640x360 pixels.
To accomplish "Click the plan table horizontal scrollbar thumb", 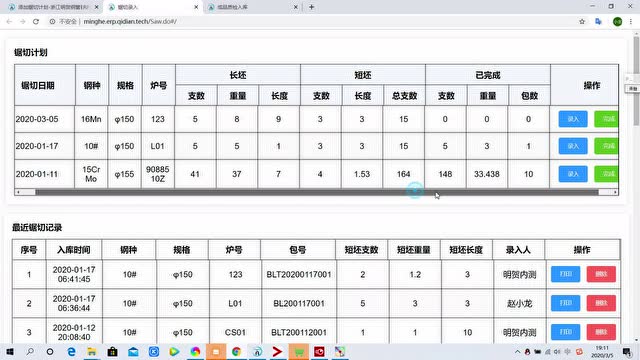I will click(317, 192).
